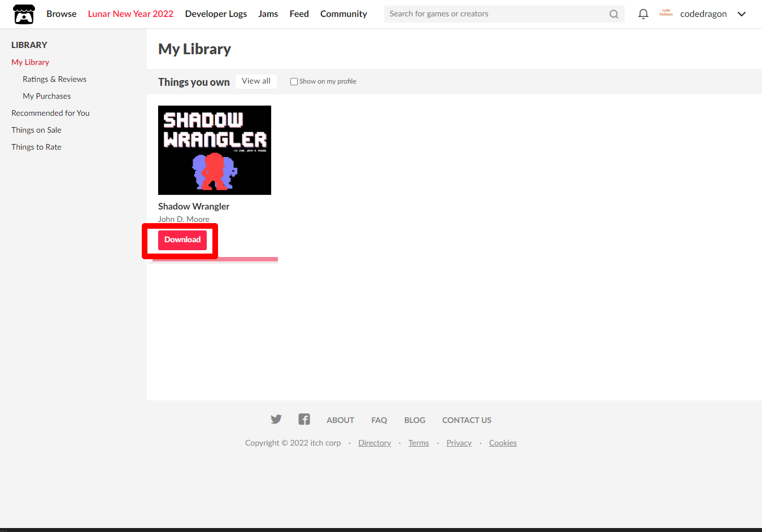Open Ratings & Reviews
Image resolution: width=762 pixels, height=532 pixels.
click(54, 79)
